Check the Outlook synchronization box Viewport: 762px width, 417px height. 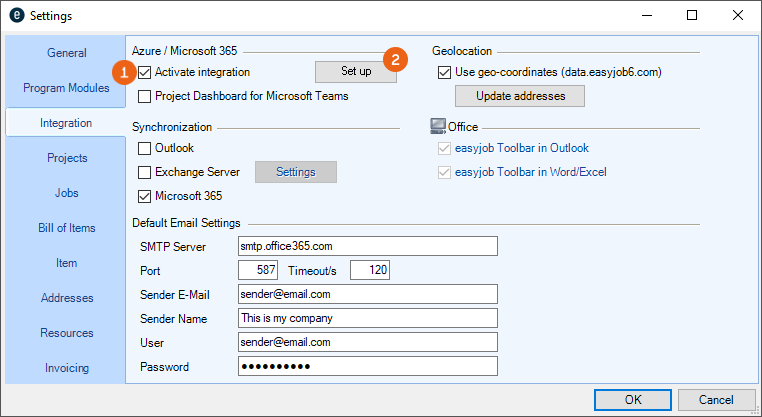coord(146,148)
